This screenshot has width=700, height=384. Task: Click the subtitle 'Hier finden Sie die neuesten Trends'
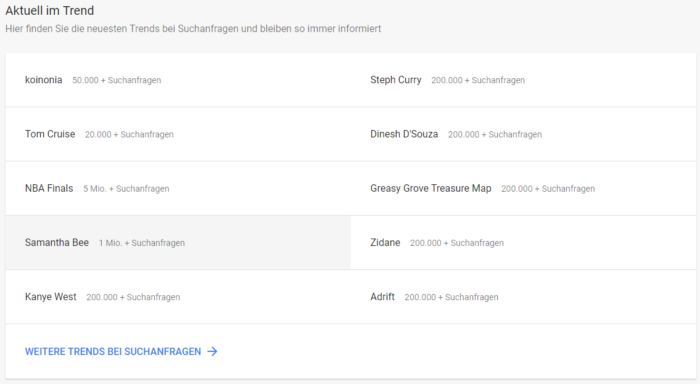(193, 29)
